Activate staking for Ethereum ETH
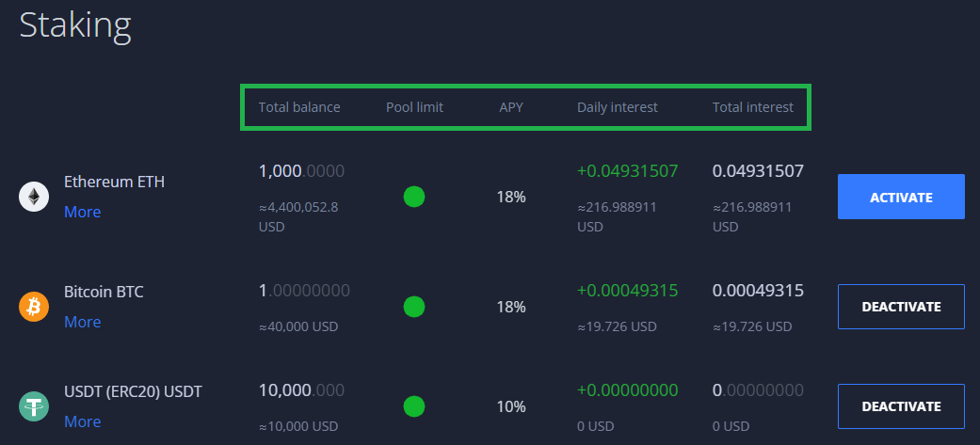Image resolution: width=980 pixels, height=445 pixels. tap(901, 197)
